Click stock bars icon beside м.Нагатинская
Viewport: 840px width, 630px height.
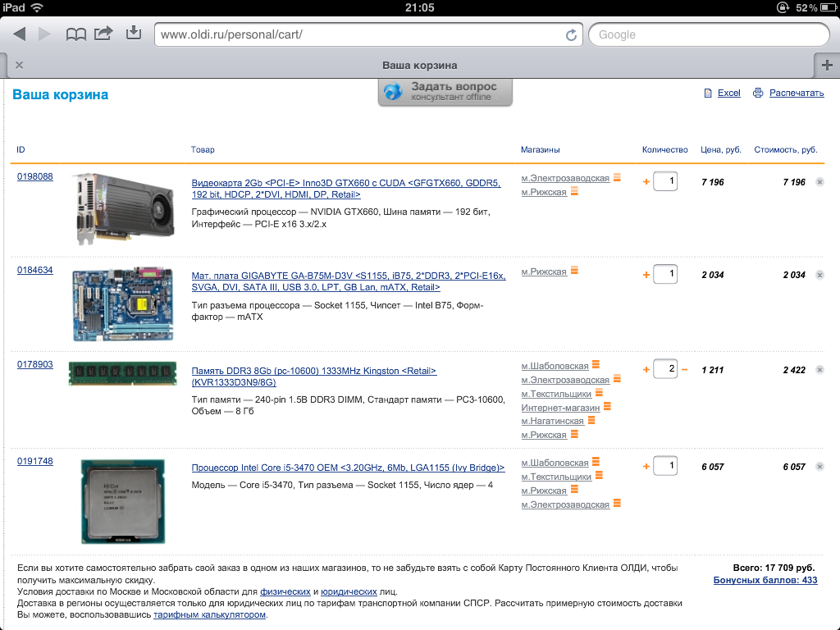591,420
